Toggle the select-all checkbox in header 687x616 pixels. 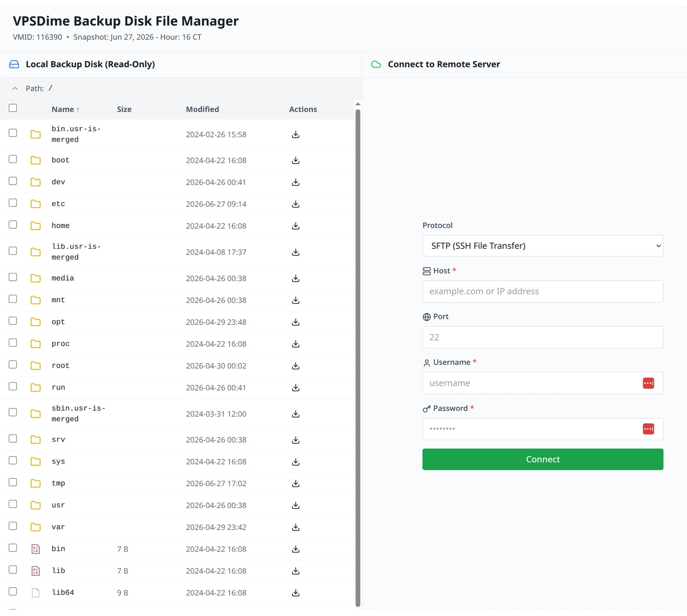click(13, 108)
